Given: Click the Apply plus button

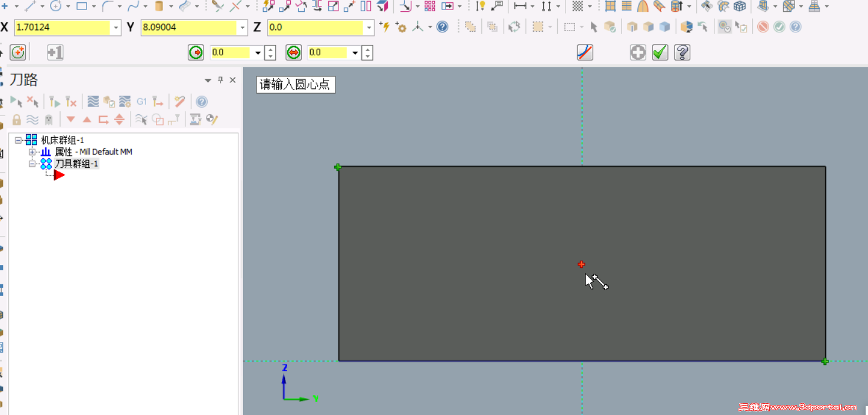Looking at the screenshot, I should pyautogui.click(x=638, y=52).
